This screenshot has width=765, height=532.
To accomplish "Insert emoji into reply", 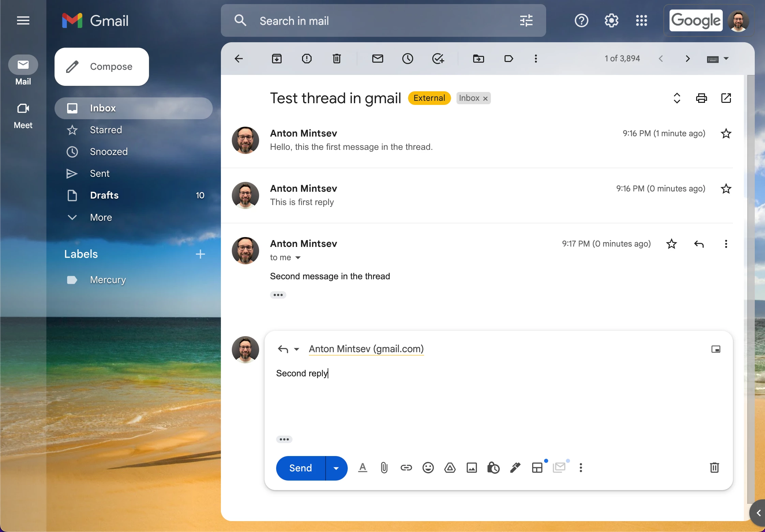I will (x=428, y=468).
